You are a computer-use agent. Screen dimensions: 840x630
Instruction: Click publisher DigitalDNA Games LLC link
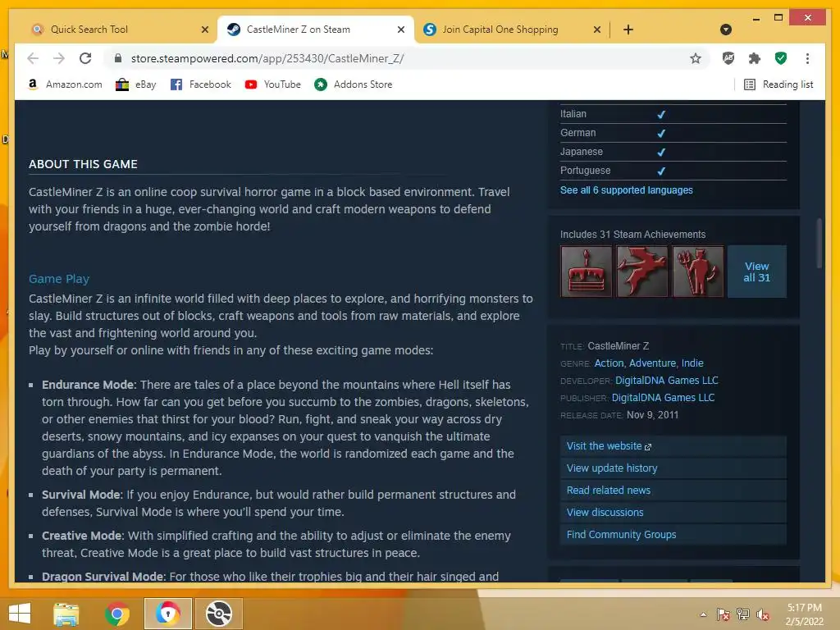point(663,398)
